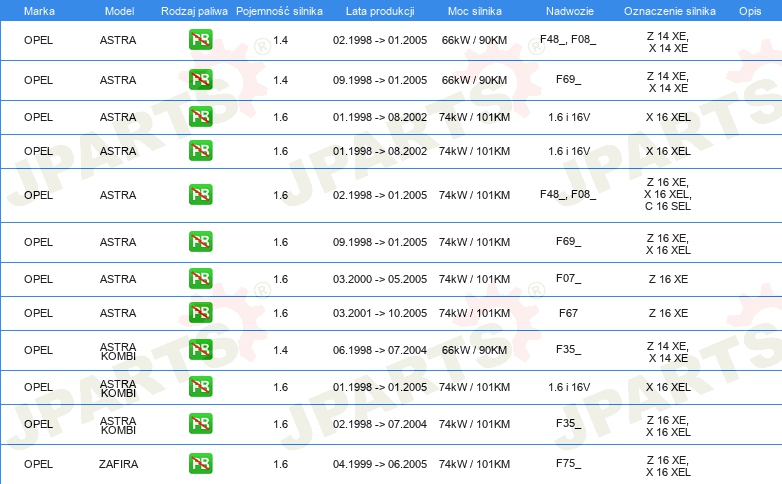This screenshot has height=484, width=782.
Task: Click F48_, F08_ in the 66kW / 90KM row
Action: 568,39
